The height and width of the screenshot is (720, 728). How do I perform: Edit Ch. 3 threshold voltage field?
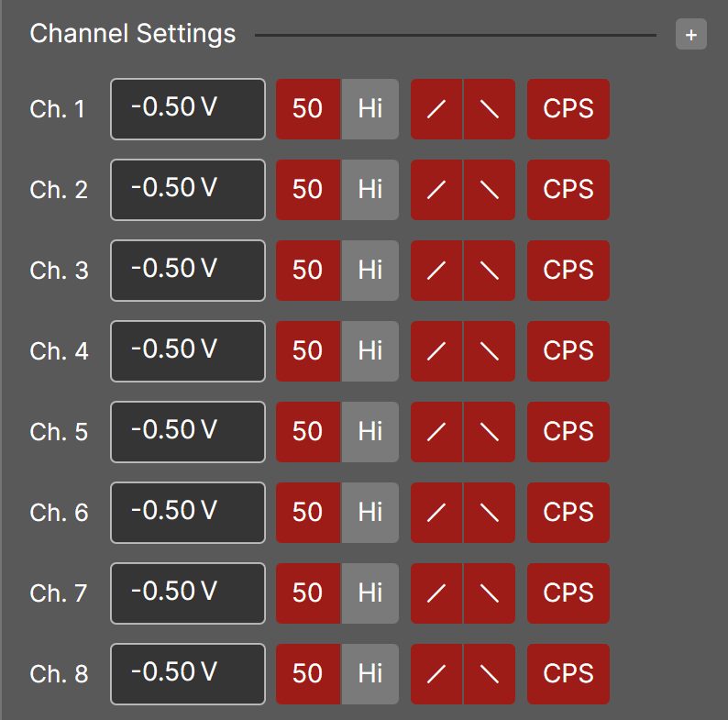tap(188, 271)
